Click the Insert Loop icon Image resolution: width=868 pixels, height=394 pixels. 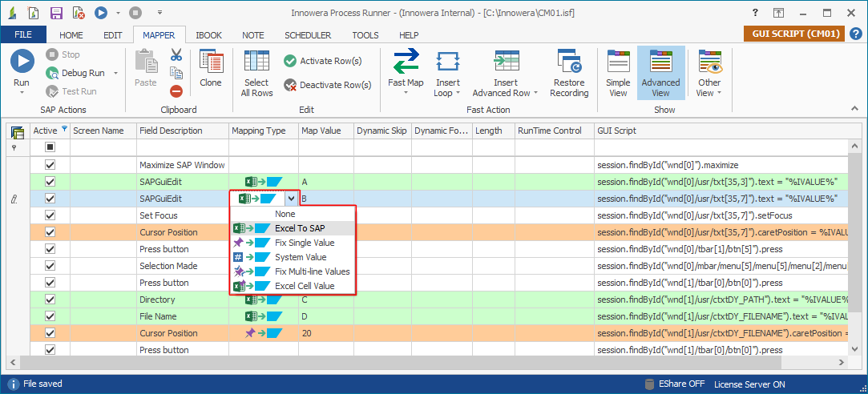click(x=448, y=61)
